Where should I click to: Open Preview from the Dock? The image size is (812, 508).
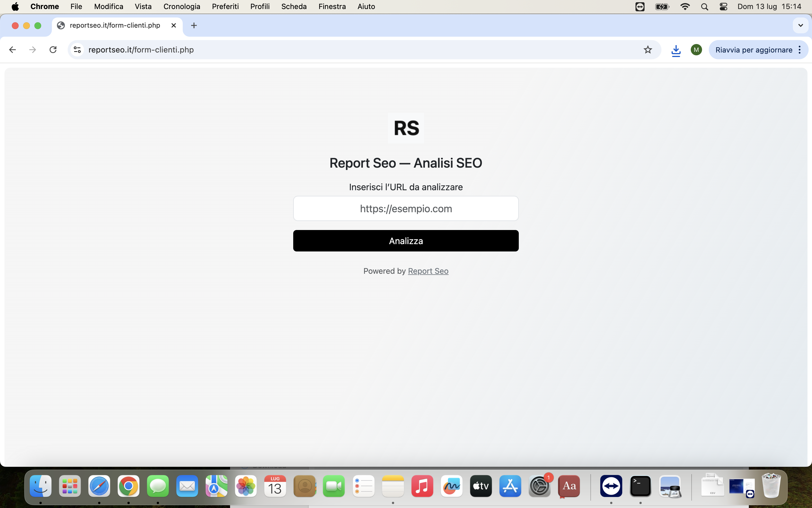coord(670,486)
